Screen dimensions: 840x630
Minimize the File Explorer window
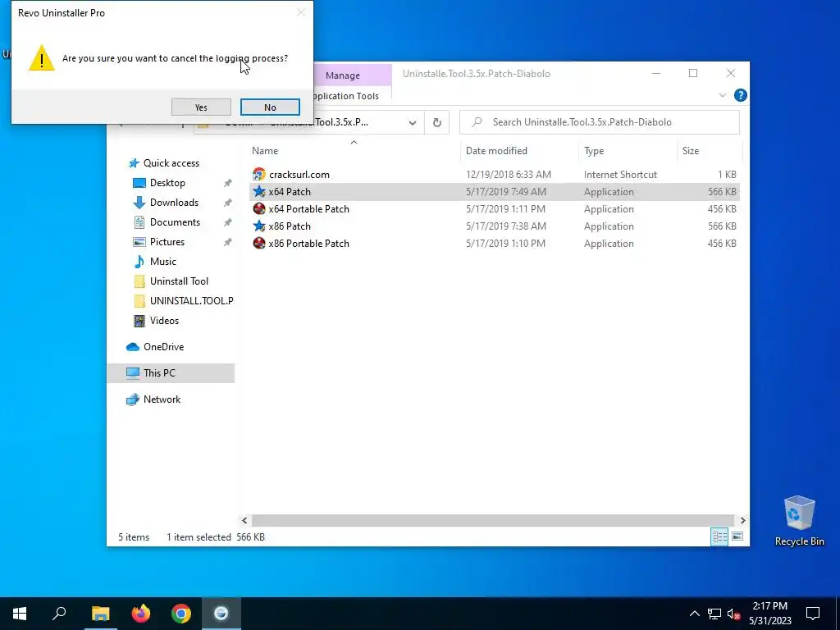656,73
